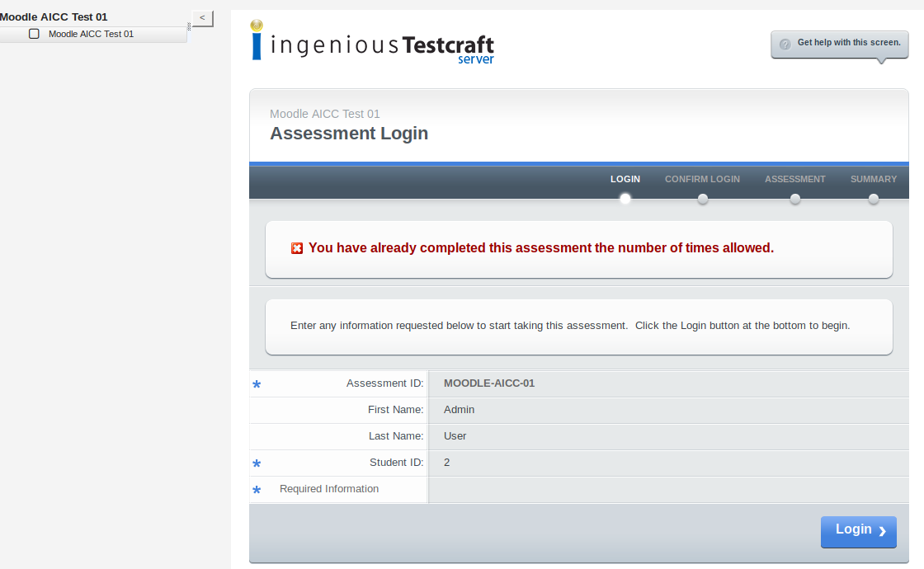Click the CONFIRM LOGIN progress dot
This screenshot has width=924, height=569.
(702, 199)
